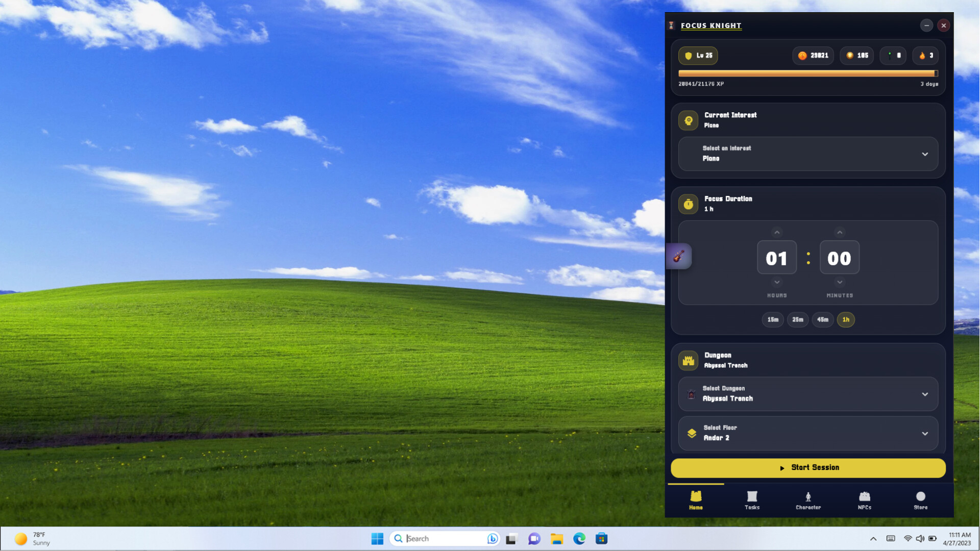Screen dimensions: 980x551
Task: Click the Focus Duration stopwatch icon
Action: 688,204
